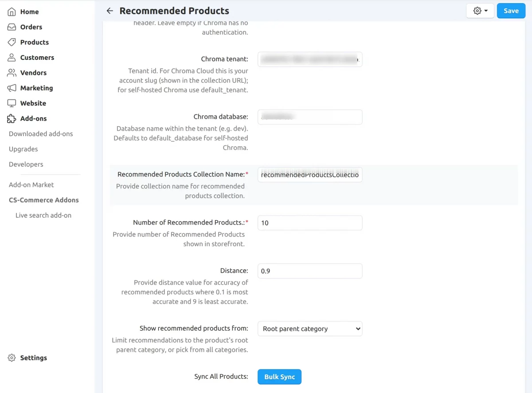The width and height of the screenshot is (532, 393).
Task: Go to Downloaded add-ons
Action: (41, 134)
